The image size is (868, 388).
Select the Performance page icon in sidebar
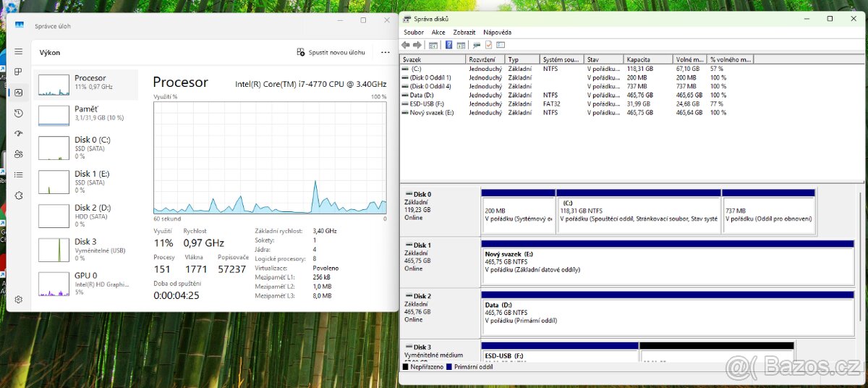click(19, 93)
